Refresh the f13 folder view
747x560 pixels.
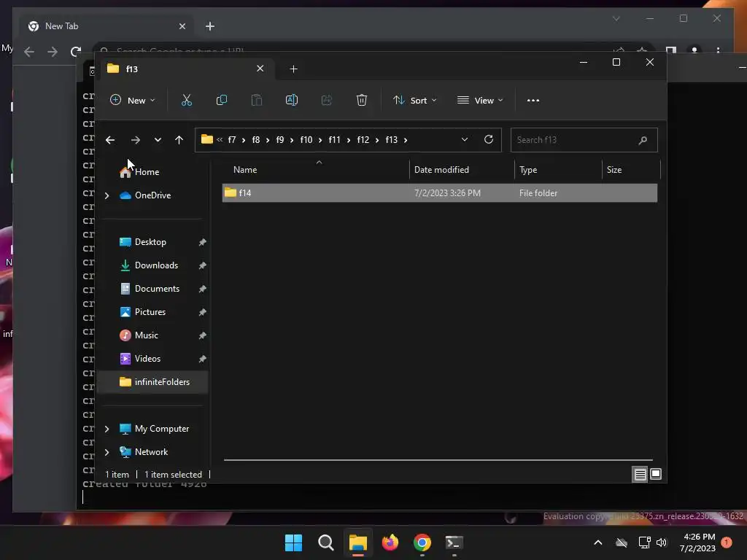point(488,139)
